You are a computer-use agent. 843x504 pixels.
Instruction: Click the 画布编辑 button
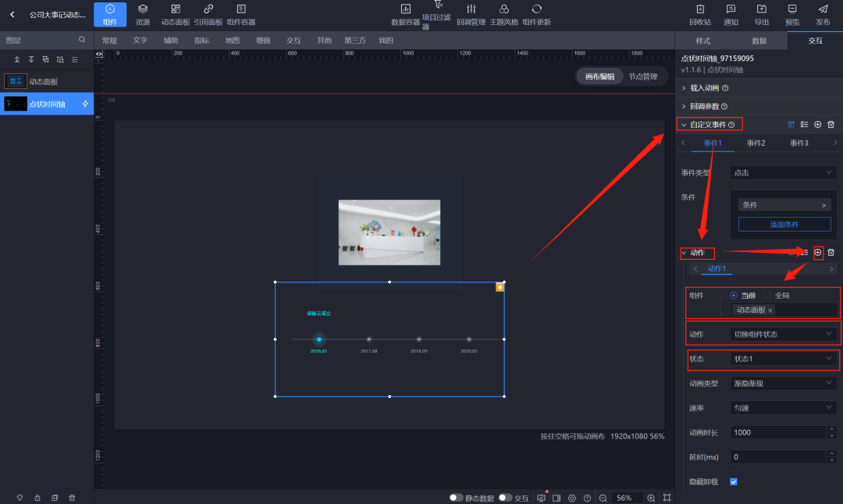coord(600,76)
